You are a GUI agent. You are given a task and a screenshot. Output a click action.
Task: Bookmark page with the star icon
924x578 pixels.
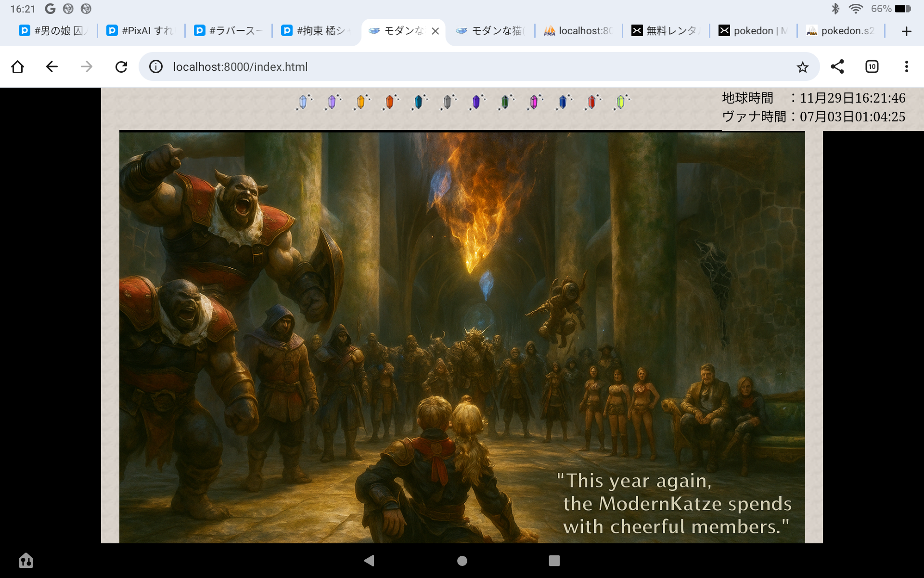(802, 67)
